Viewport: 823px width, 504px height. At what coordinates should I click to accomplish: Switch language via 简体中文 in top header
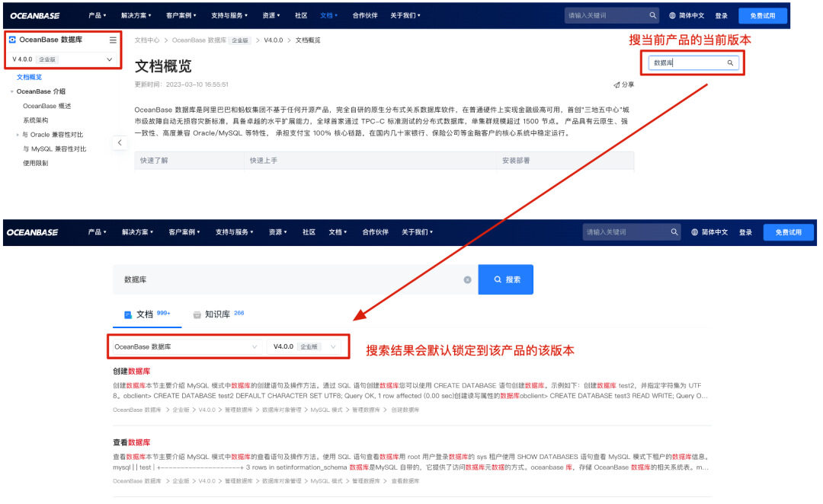[691, 16]
